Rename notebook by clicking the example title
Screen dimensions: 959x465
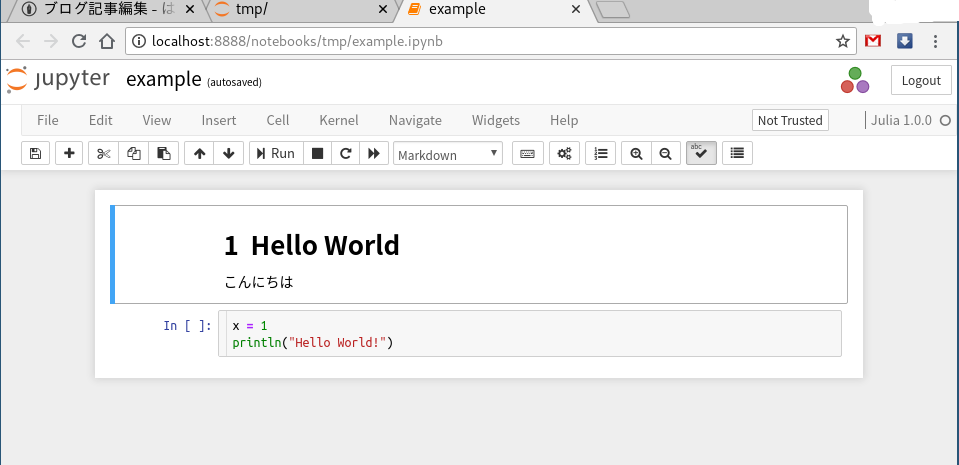coord(163,80)
